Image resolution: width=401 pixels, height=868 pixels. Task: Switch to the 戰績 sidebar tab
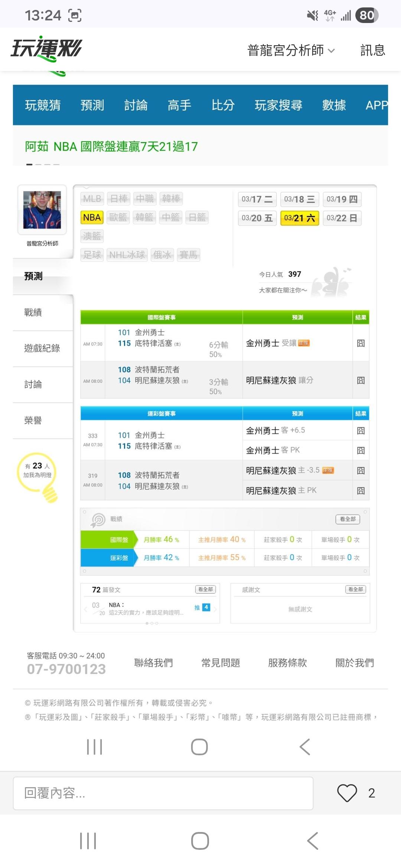(x=43, y=312)
